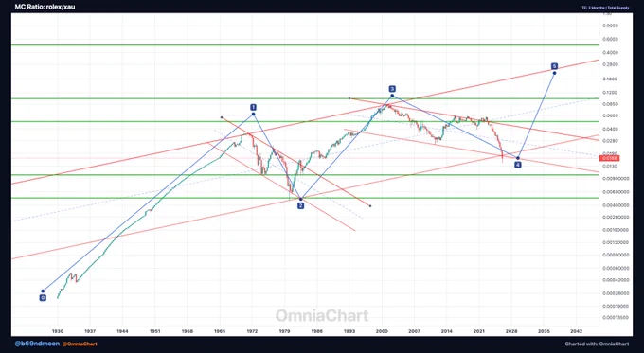The width and height of the screenshot is (644, 353).
Task: Click the 0.00042000 price axis value
Action: pos(616,280)
